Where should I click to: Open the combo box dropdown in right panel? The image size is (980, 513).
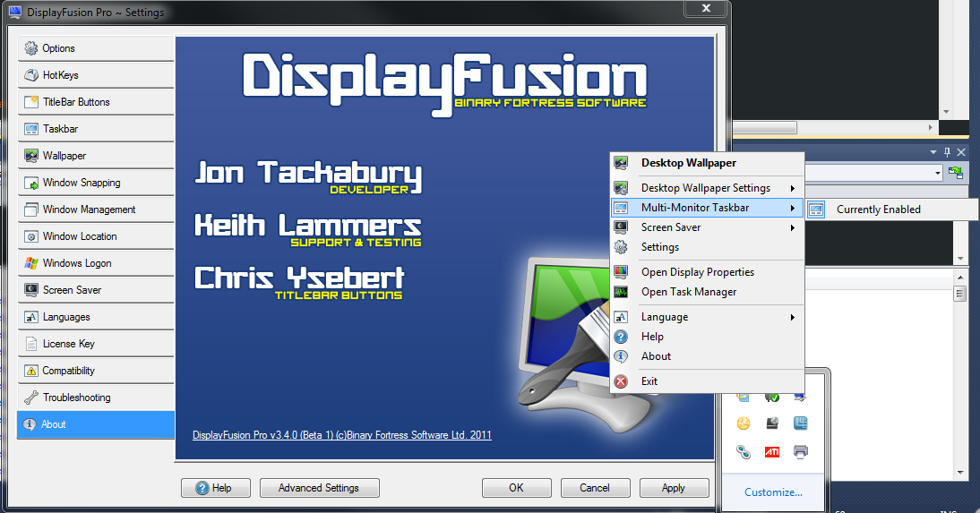pos(937,172)
